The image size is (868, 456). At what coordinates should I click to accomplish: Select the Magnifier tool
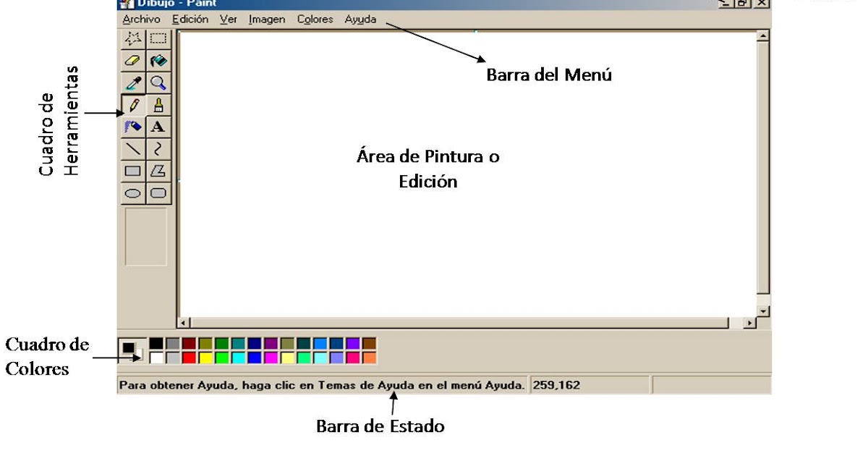click(x=157, y=83)
